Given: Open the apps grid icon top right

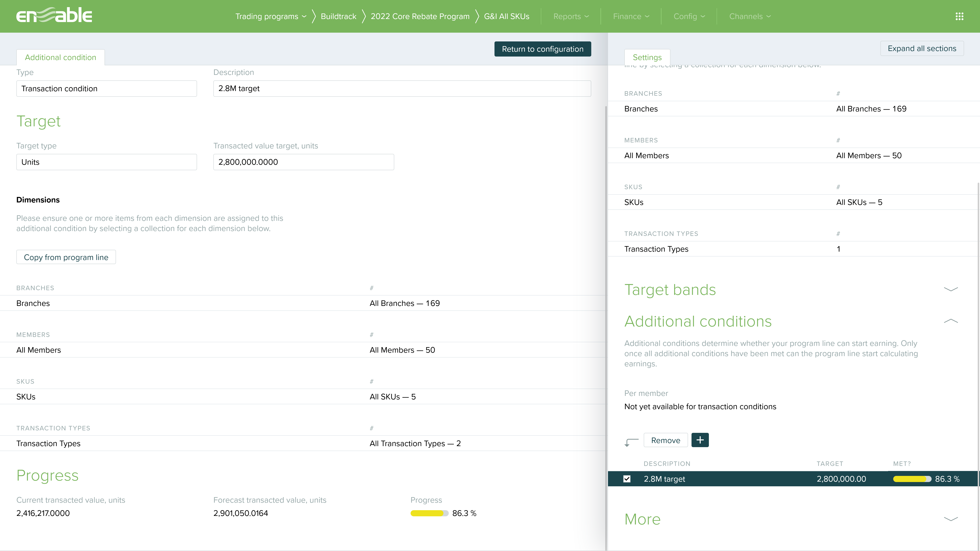Looking at the screenshot, I should [x=960, y=16].
